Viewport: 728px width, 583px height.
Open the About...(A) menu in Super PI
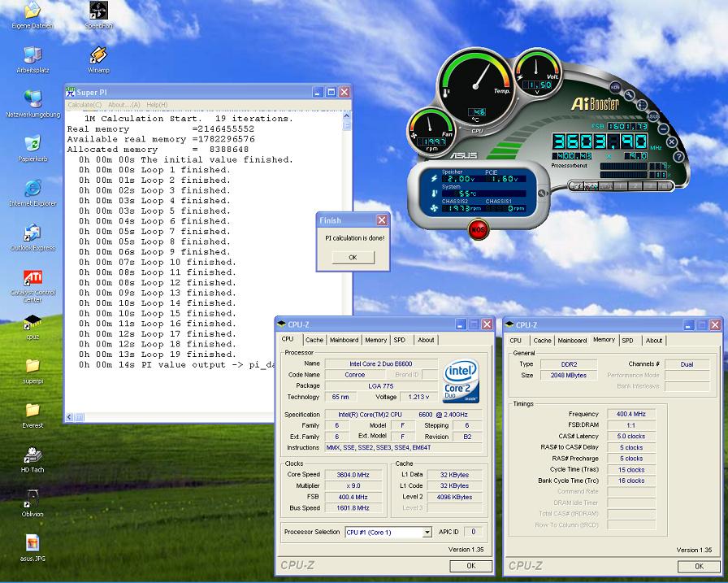[x=124, y=105]
